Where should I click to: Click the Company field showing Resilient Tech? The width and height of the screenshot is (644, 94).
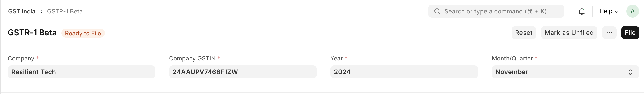click(x=82, y=72)
